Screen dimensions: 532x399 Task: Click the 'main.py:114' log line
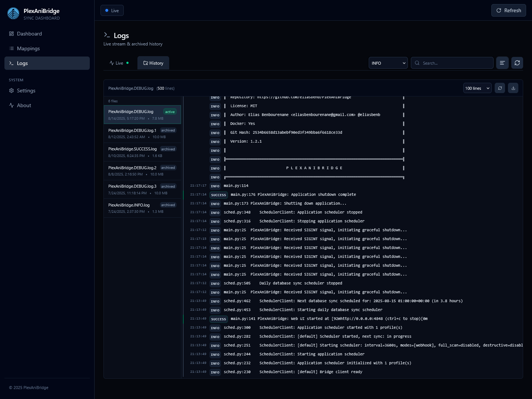tap(353, 186)
